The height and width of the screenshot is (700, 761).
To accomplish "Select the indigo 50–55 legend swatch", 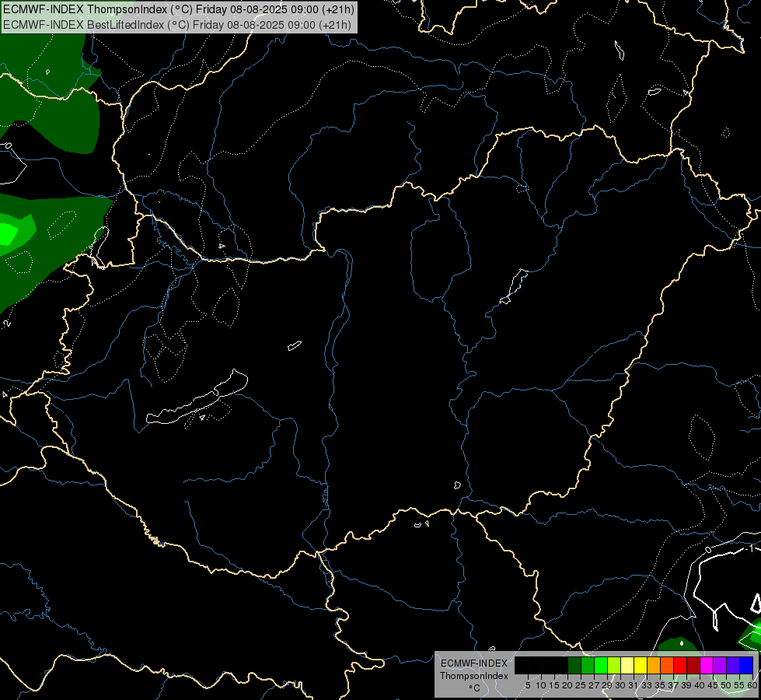I will [733, 665].
